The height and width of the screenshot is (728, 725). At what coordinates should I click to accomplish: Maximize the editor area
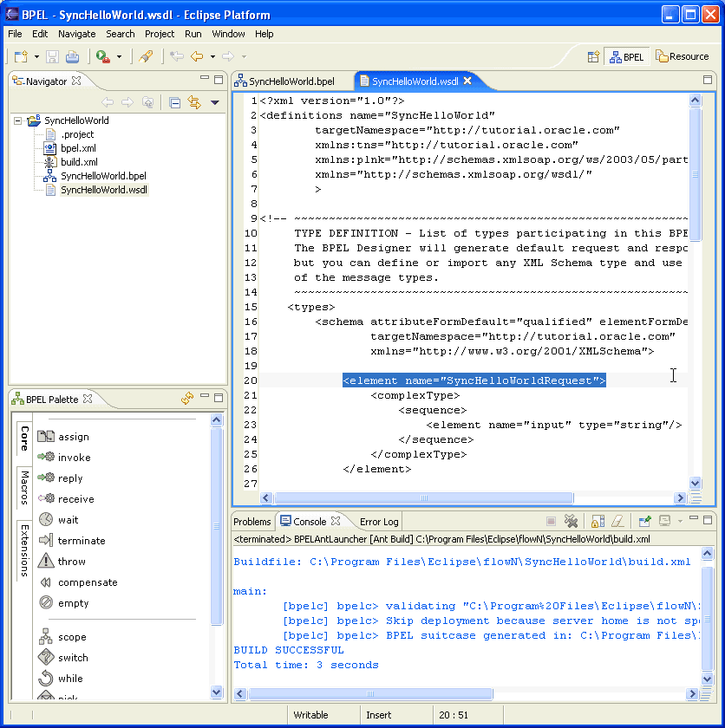pyautogui.click(x=708, y=80)
